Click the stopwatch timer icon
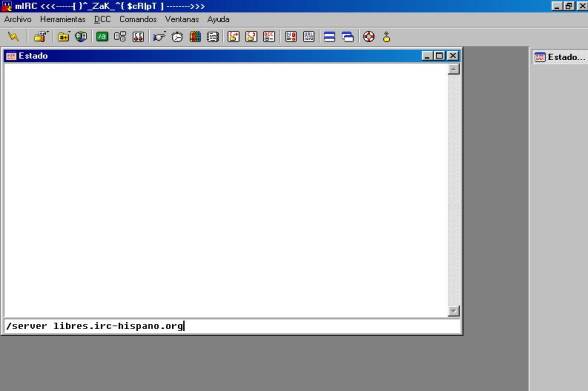 pyautogui.click(x=177, y=37)
